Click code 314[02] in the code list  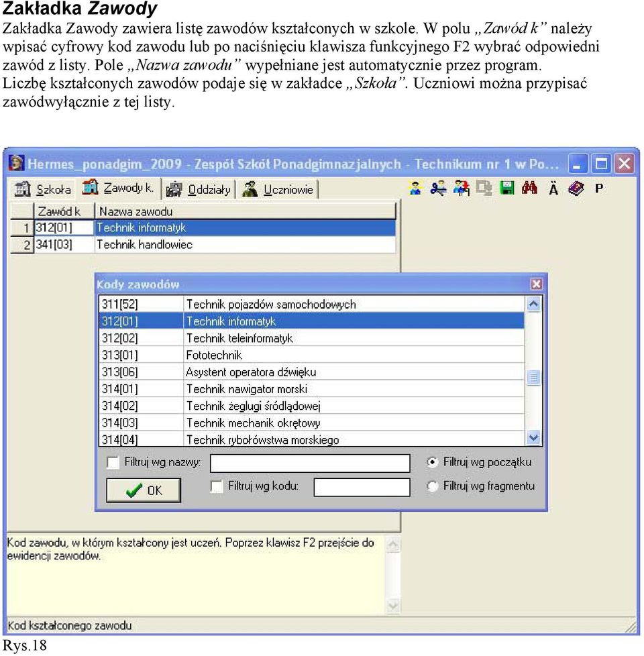pyautogui.click(x=142, y=406)
